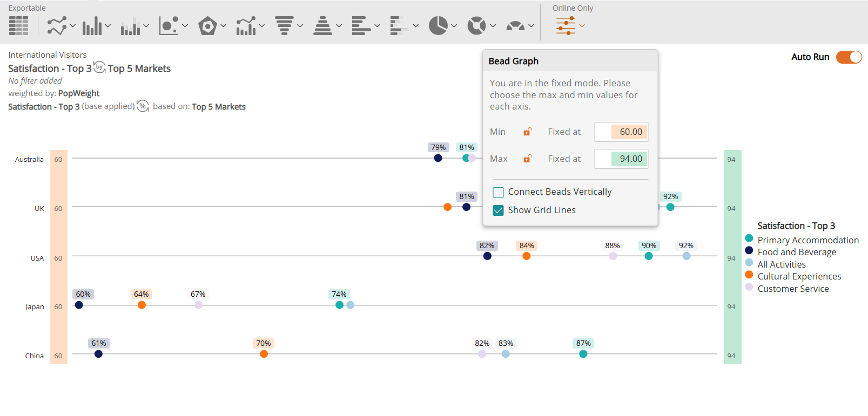Open the line chart dropdown arrow

pyautogui.click(x=72, y=25)
